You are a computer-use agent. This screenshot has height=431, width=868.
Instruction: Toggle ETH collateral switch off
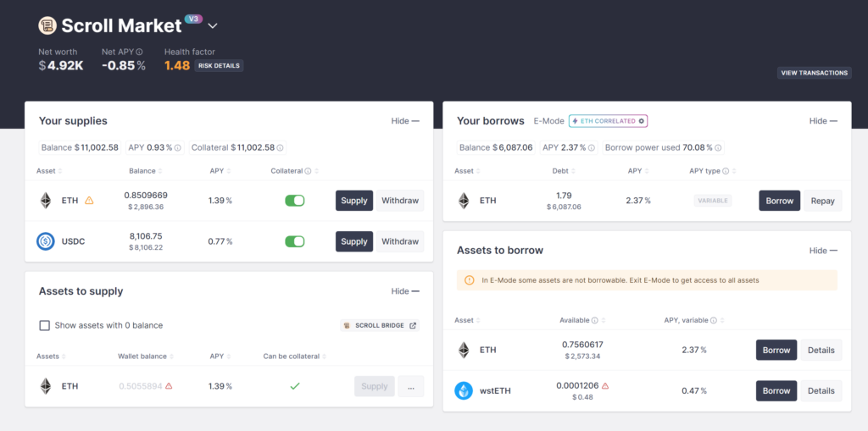[x=294, y=201]
